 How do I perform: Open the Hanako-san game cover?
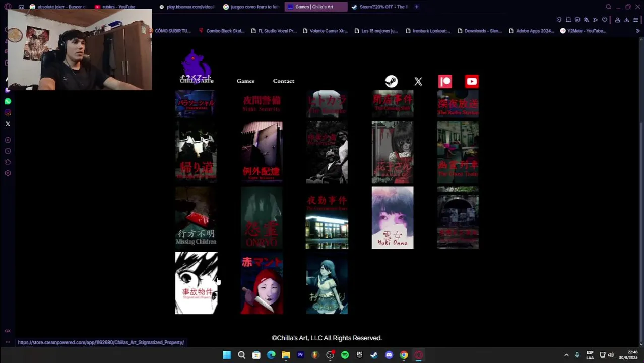393,152
